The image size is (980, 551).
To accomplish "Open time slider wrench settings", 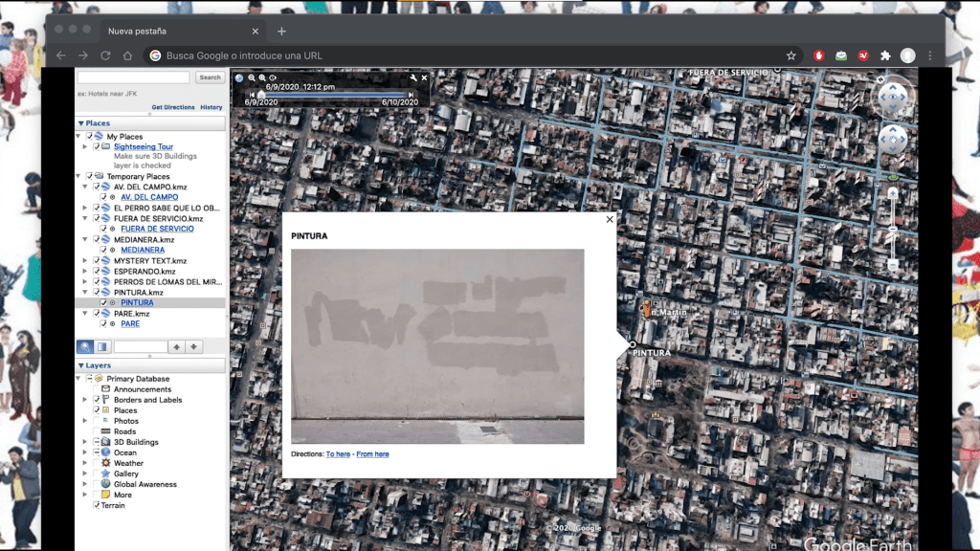I will point(413,77).
